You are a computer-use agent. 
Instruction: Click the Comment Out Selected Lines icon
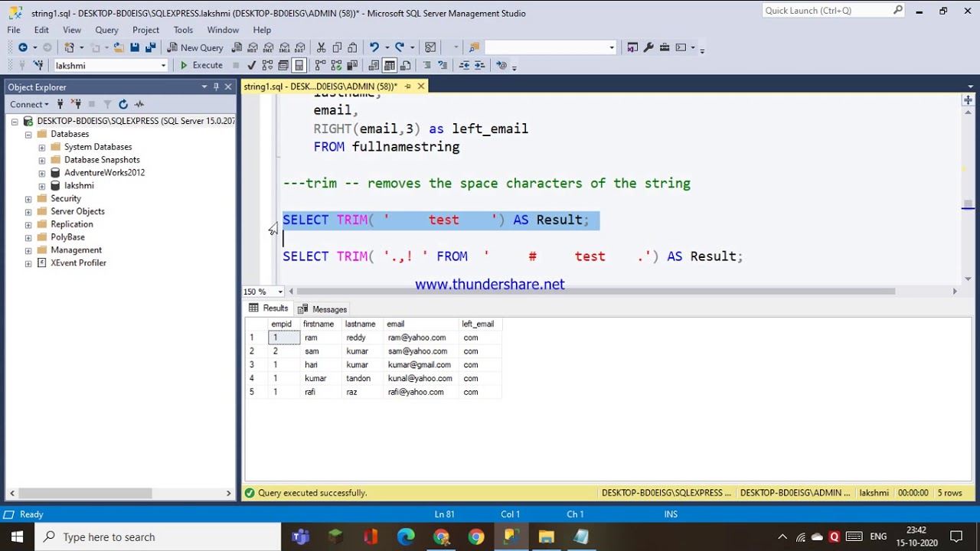click(x=426, y=65)
